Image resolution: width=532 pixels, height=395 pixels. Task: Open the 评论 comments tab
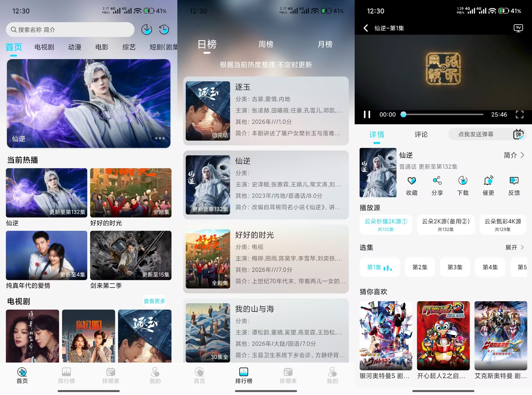pyautogui.click(x=421, y=134)
